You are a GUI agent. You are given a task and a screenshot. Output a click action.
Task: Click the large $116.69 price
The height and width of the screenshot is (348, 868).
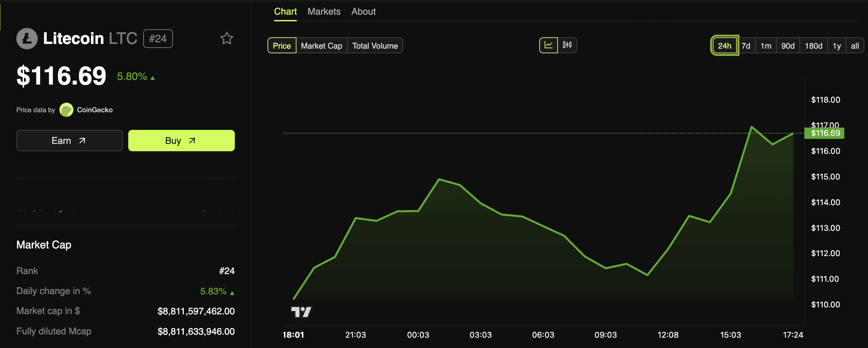61,76
